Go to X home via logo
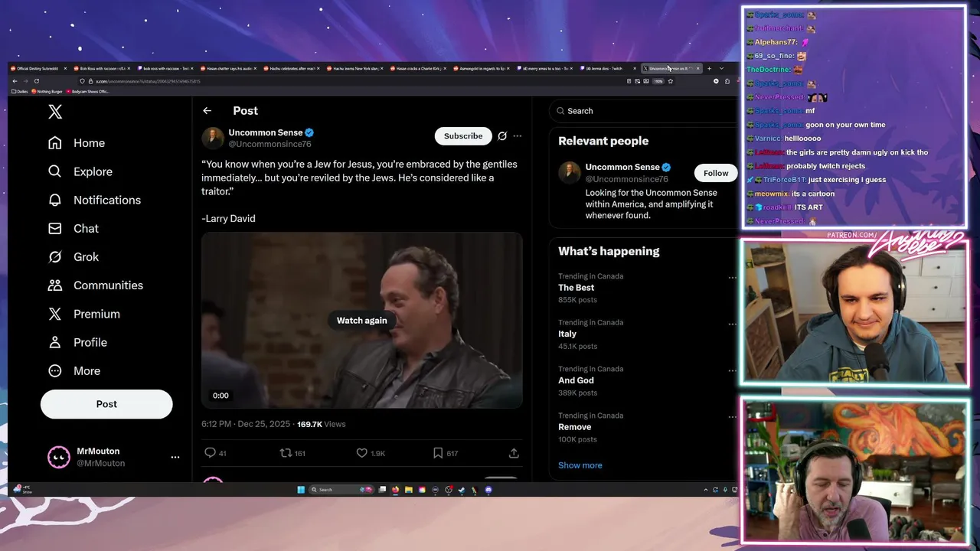Image resolution: width=980 pixels, height=551 pixels. point(55,112)
